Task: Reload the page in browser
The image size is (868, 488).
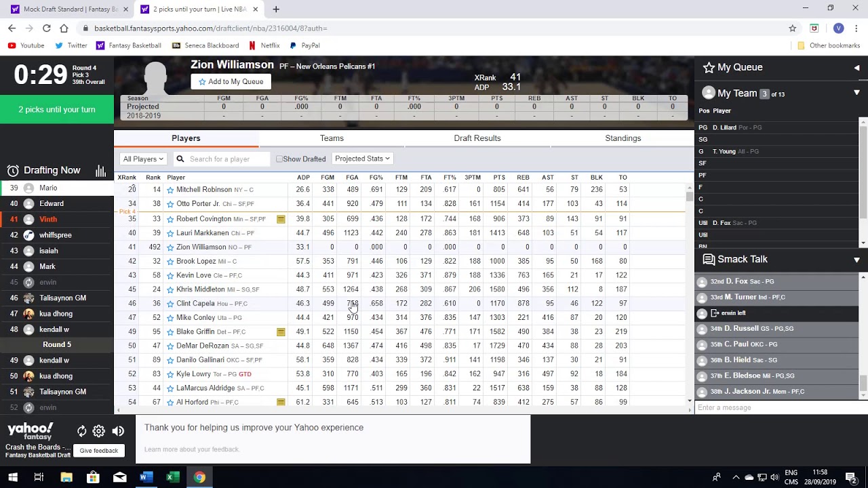Action: coord(46,28)
